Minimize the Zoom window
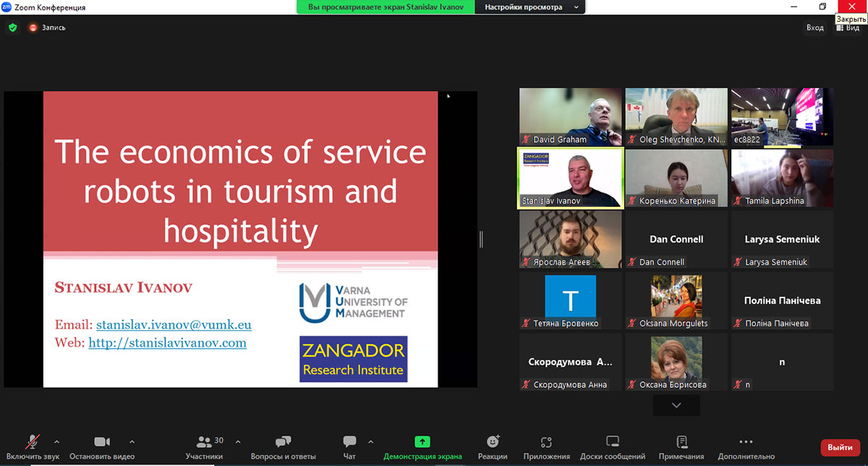Viewport: 868px width, 466px height. (x=793, y=7)
